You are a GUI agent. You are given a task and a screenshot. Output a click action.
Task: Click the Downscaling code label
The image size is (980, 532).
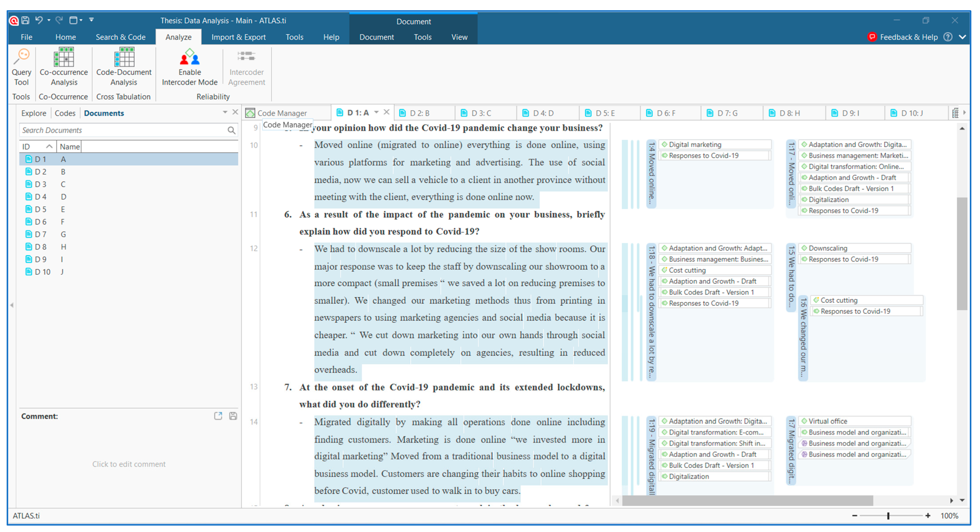click(x=828, y=248)
